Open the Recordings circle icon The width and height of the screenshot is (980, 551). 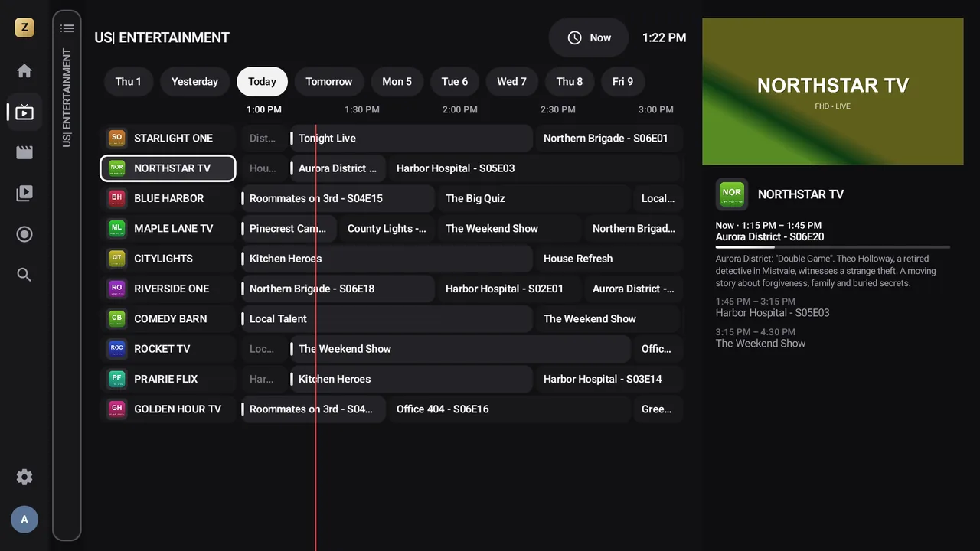[x=24, y=234]
